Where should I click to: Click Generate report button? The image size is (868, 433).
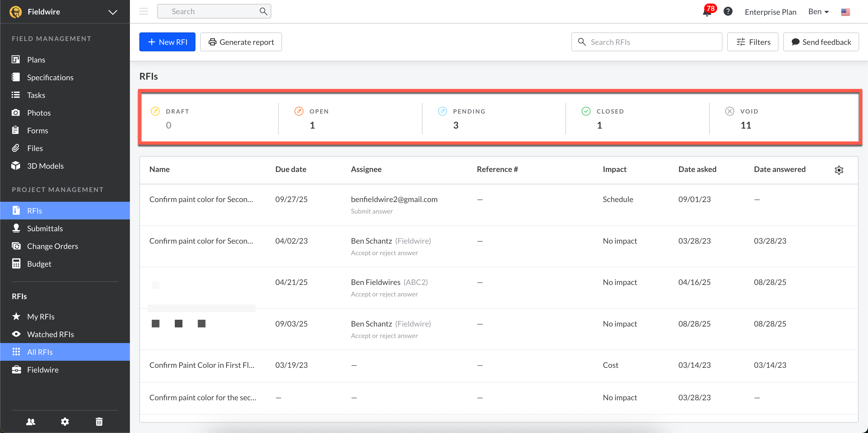tap(241, 42)
